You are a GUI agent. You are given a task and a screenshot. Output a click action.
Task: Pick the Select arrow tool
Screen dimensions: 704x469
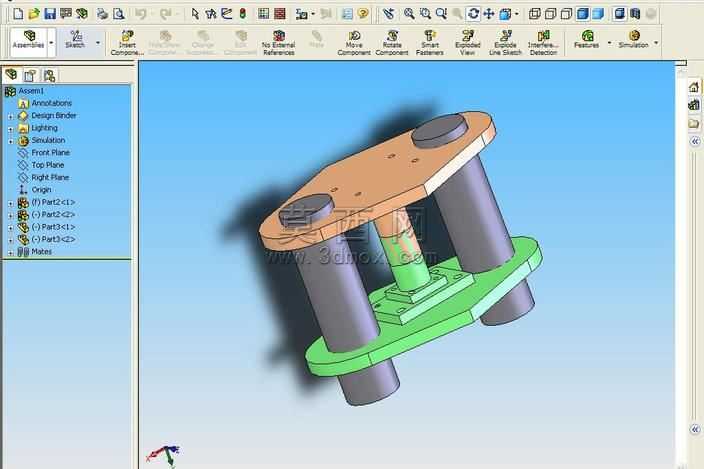tap(195, 14)
